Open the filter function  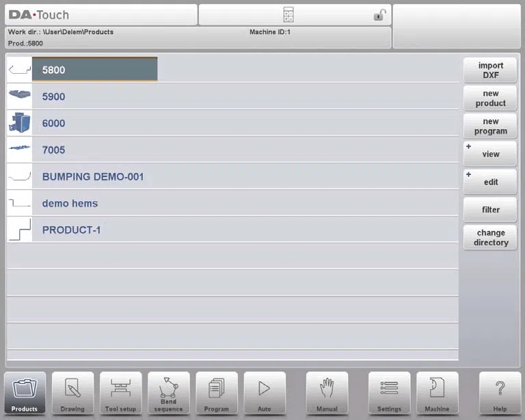tap(490, 210)
